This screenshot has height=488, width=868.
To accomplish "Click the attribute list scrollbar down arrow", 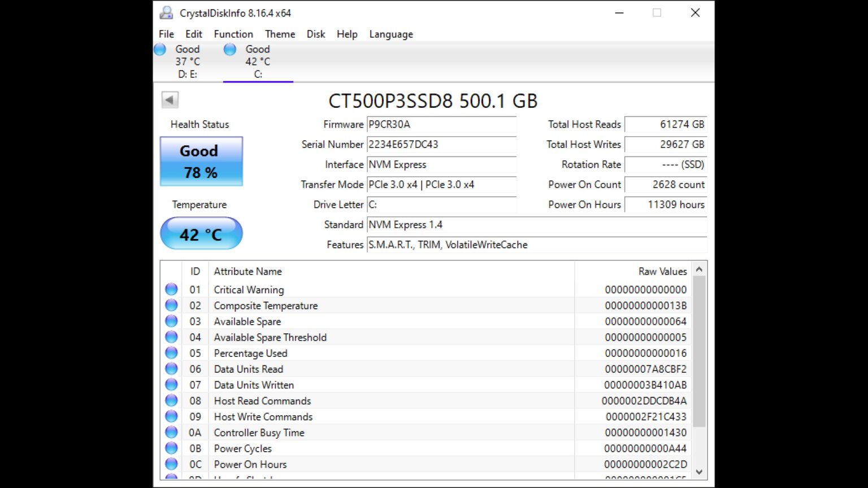I will click(x=699, y=471).
